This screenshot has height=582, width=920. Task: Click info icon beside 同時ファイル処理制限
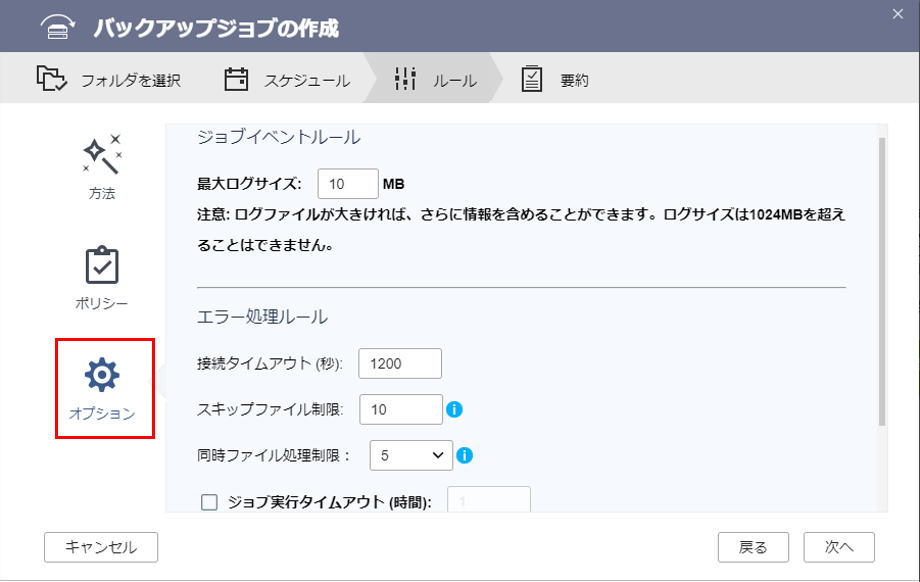[464, 456]
